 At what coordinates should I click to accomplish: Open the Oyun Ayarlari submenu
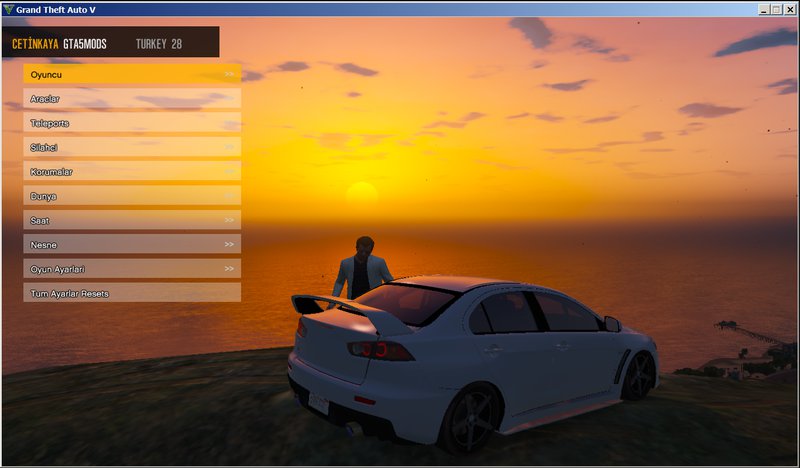pos(132,269)
